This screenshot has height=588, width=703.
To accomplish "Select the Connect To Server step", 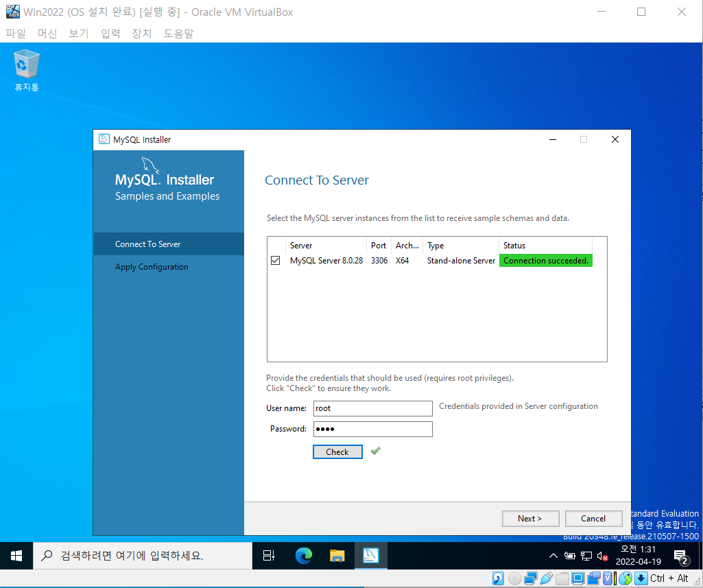I will click(x=169, y=244).
